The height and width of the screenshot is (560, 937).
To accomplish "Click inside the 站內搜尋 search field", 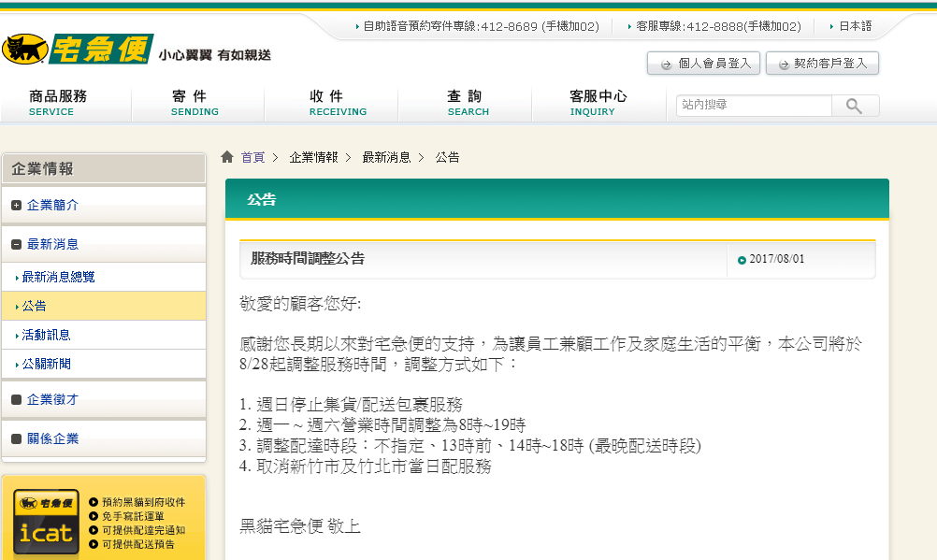I will pyautogui.click(x=754, y=106).
